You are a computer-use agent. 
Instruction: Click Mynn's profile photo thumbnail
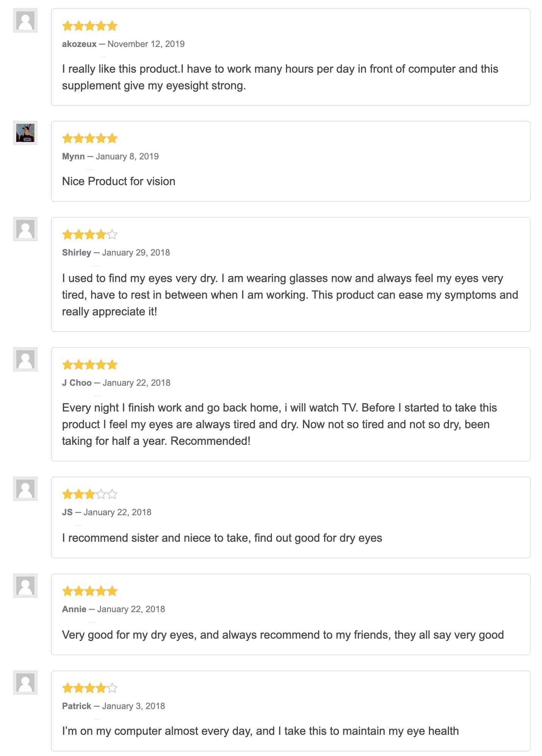click(x=25, y=133)
